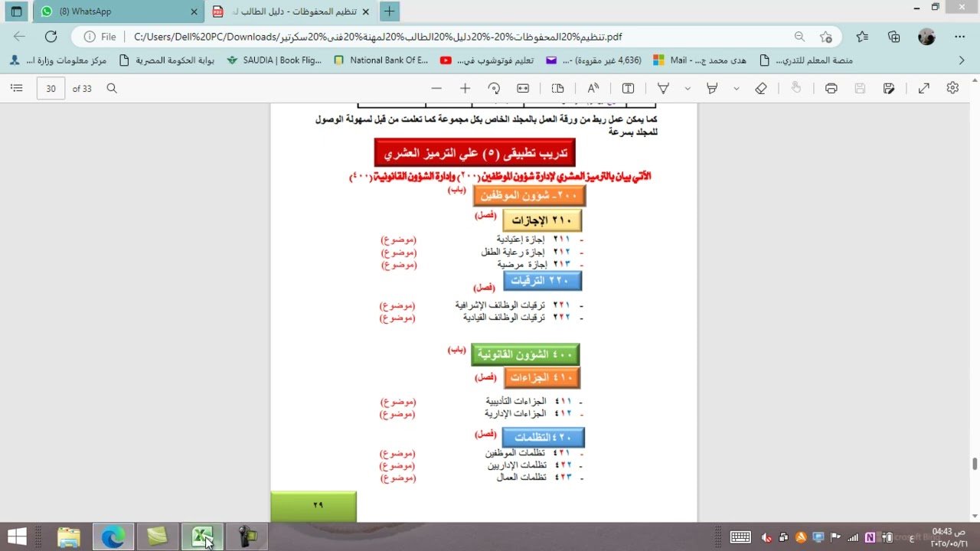This screenshot has height=551, width=980.
Task: Rotate the PDF page
Action: [494, 88]
